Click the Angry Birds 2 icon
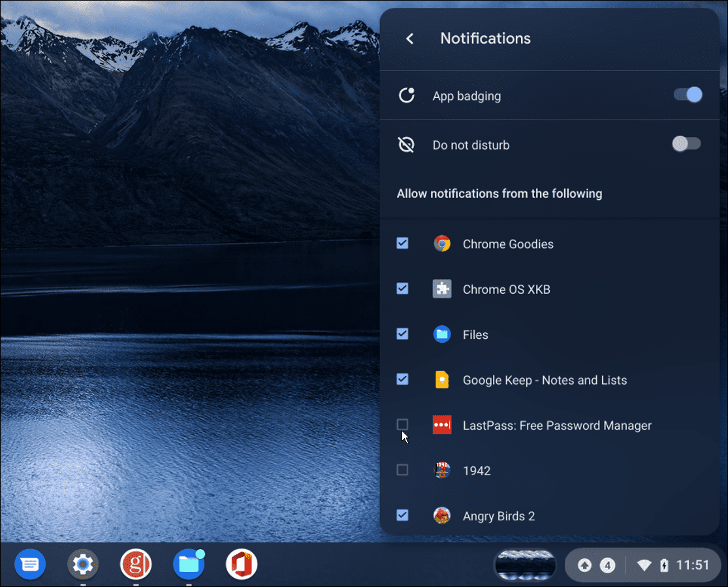Screen dimensions: 728x587 pos(442,515)
